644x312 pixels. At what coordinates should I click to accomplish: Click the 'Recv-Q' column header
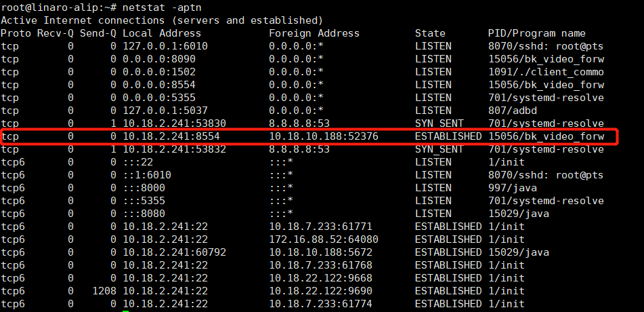[55, 33]
